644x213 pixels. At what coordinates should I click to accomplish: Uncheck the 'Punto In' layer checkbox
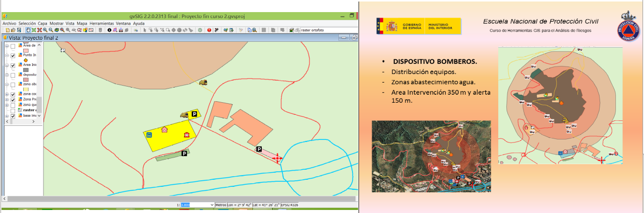point(13,55)
